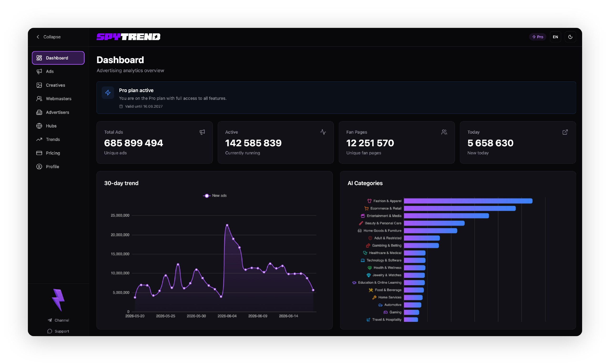The width and height of the screenshot is (610, 364).
Task: Click the calendar icon beside Valid until
Action: click(121, 106)
